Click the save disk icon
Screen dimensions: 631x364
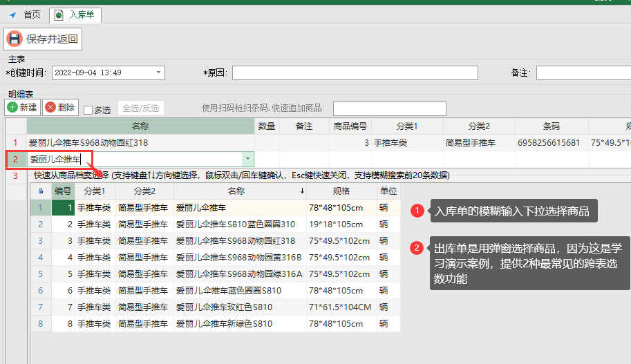[15, 39]
